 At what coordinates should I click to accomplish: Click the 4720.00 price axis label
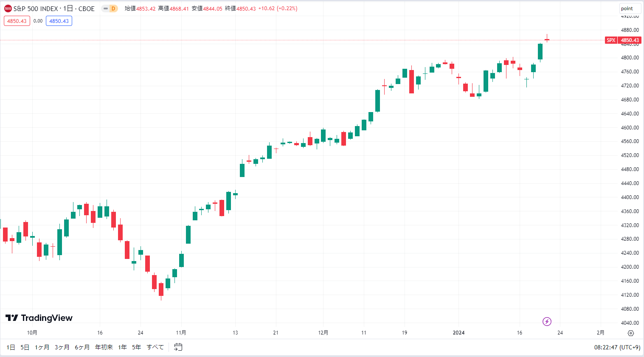(630, 86)
